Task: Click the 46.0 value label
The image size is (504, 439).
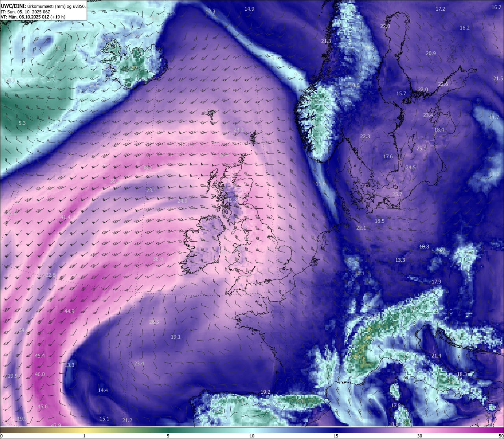Action: (40, 374)
